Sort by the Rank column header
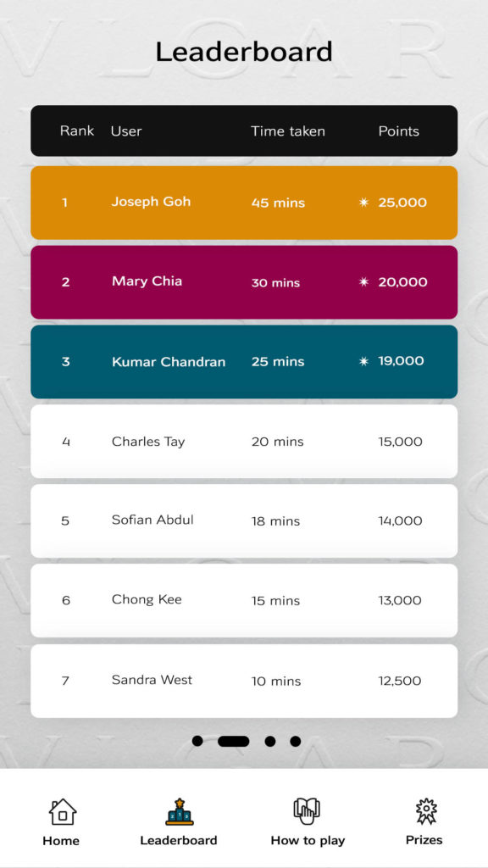This screenshot has height=868, width=488. point(77,131)
